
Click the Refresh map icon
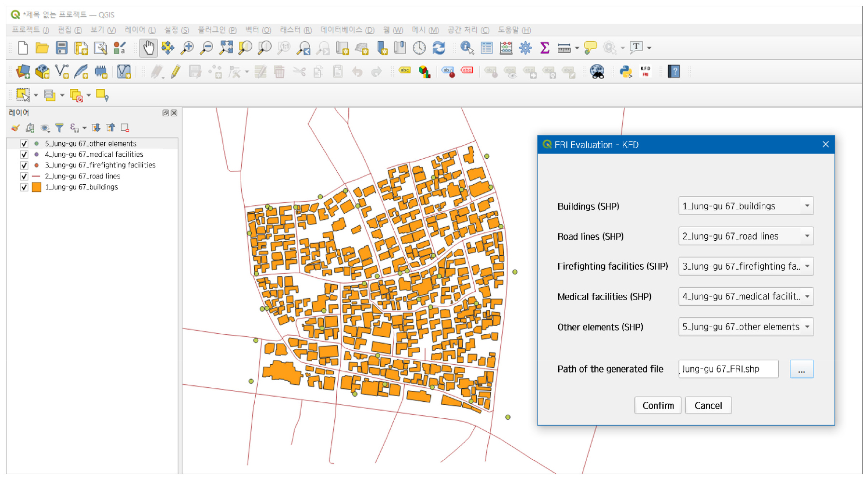pyautogui.click(x=439, y=48)
